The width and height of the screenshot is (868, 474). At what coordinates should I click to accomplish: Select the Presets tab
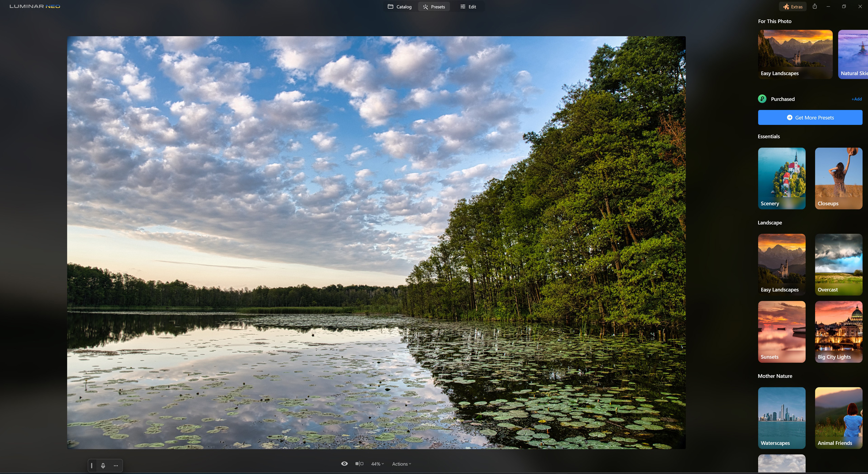tap(434, 6)
